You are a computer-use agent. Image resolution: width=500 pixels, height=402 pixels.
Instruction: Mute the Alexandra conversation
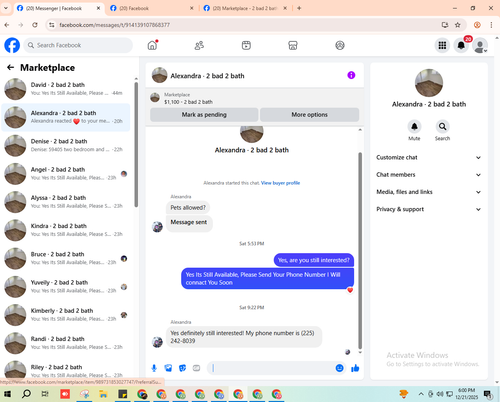414,127
